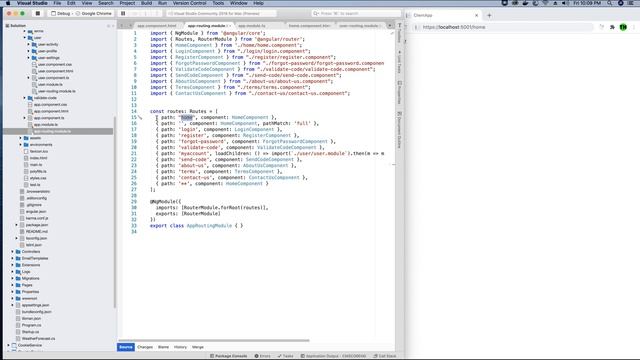Open the Run menu
640x360 pixels.
click(162, 3)
